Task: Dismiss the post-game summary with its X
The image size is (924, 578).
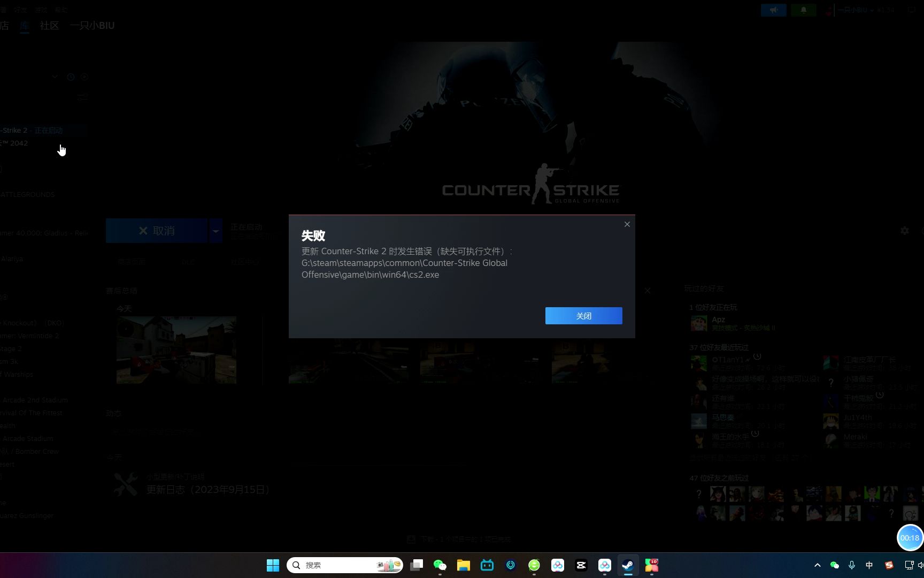Action: [648, 291]
